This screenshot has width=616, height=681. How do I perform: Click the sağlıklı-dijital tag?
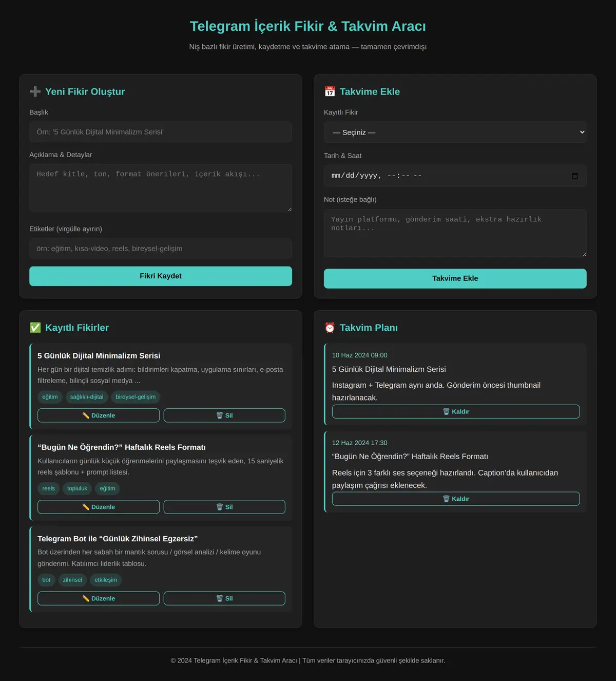tap(87, 397)
